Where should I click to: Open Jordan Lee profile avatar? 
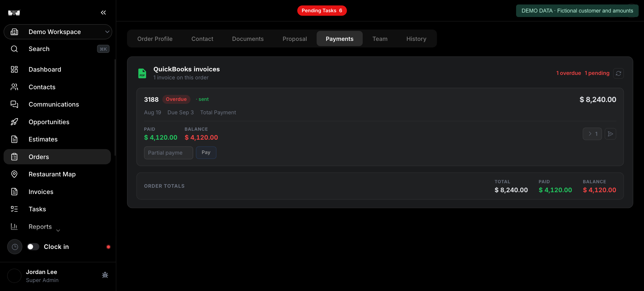pyautogui.click(x=14, y=276)
